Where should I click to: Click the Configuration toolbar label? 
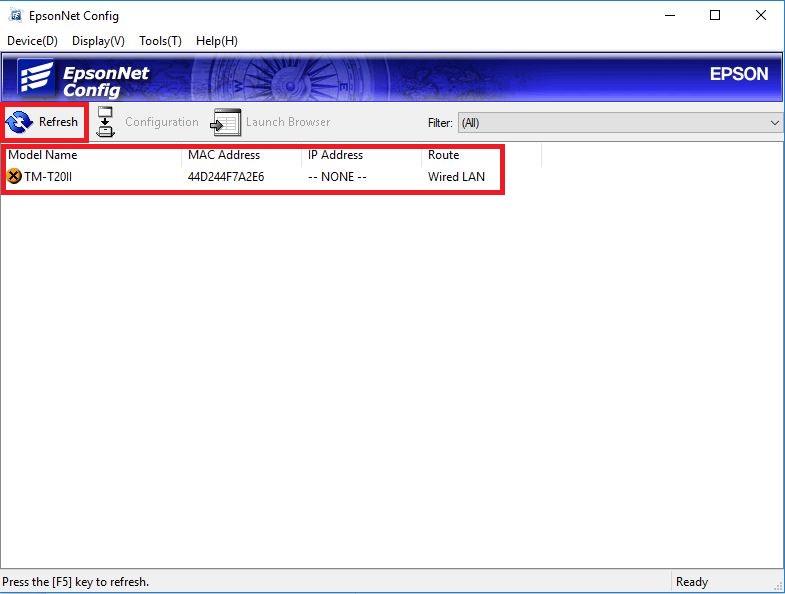coord(162,122)
